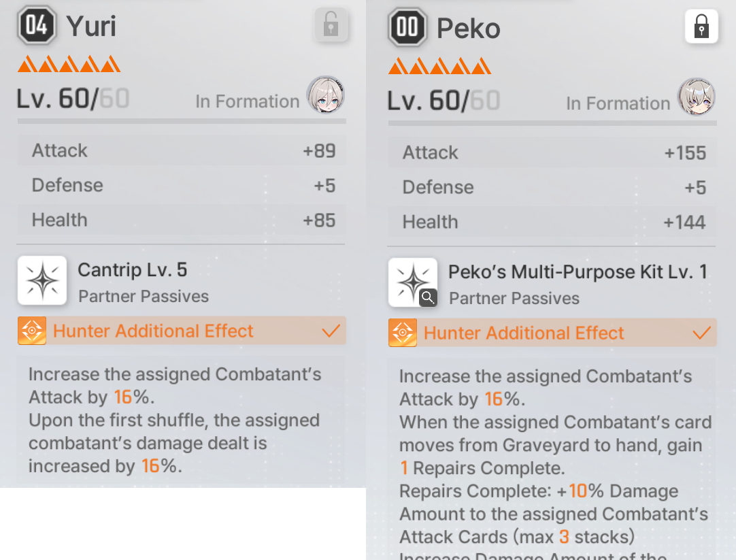Screen dimensions: 736x560
Task: Click the 04 badge next to Yuri
Action: tap(37, 25)
